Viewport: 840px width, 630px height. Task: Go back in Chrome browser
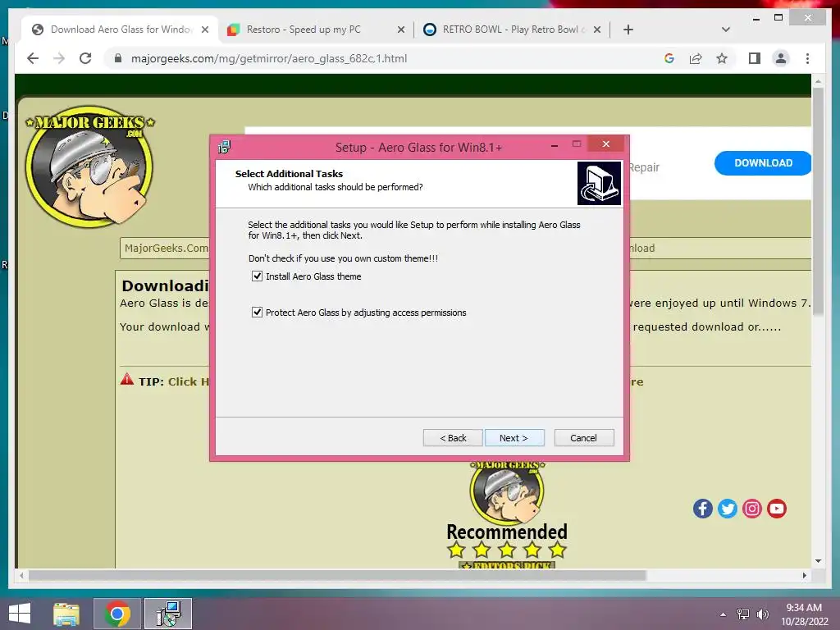33,58
